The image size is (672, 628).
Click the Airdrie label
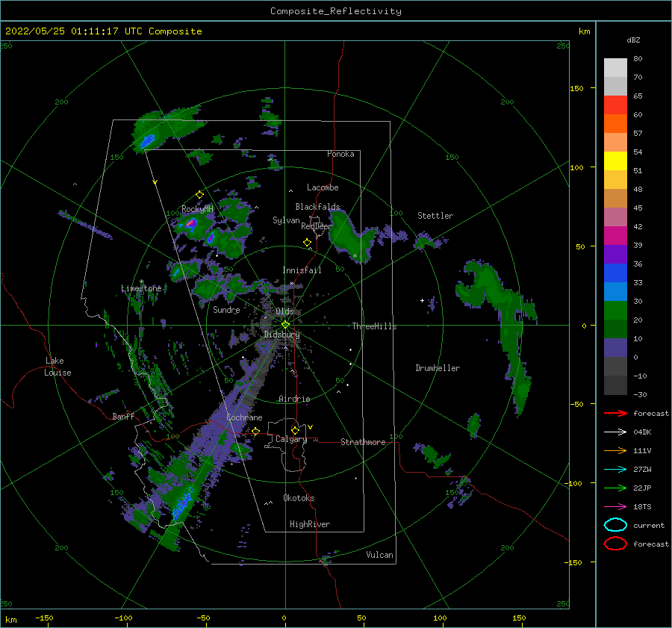pos(294,399)
